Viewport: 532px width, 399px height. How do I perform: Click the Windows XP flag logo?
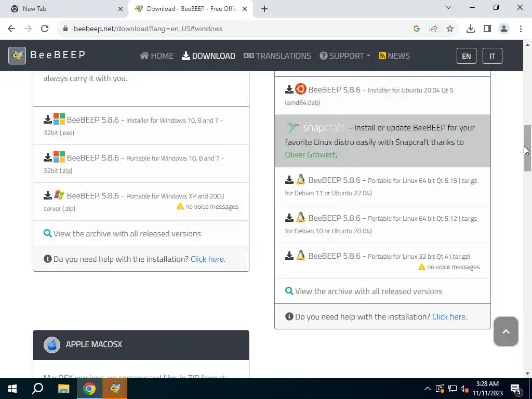59,195
